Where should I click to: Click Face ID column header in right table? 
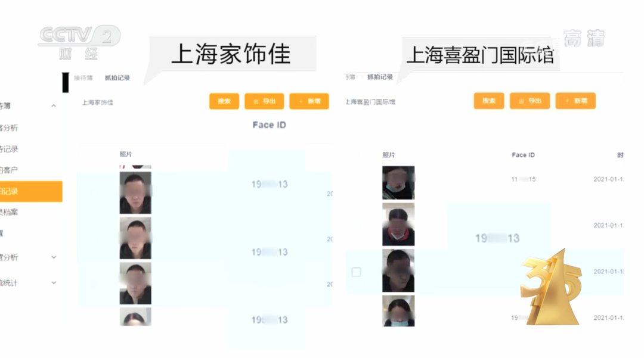tap(524, 155)
